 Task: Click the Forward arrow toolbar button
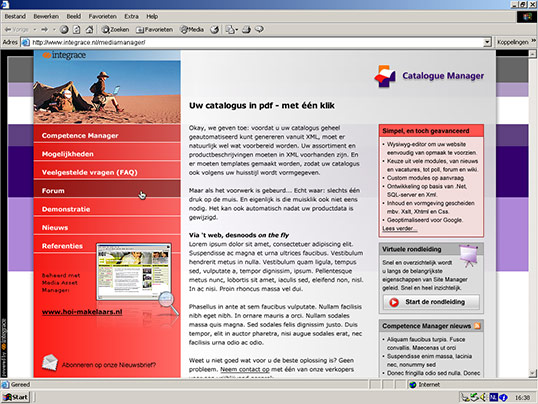point(45,30)
